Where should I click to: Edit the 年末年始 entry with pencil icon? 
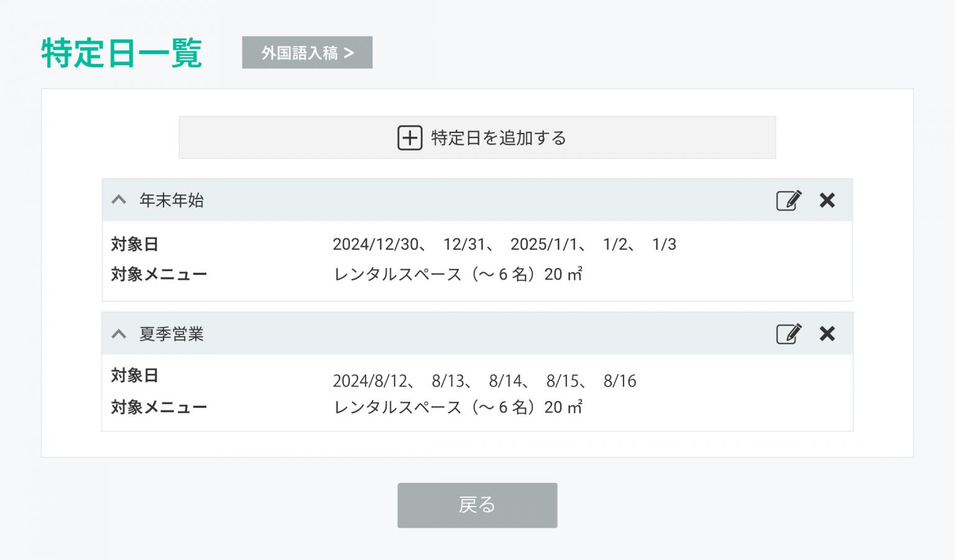coord(788,200)
